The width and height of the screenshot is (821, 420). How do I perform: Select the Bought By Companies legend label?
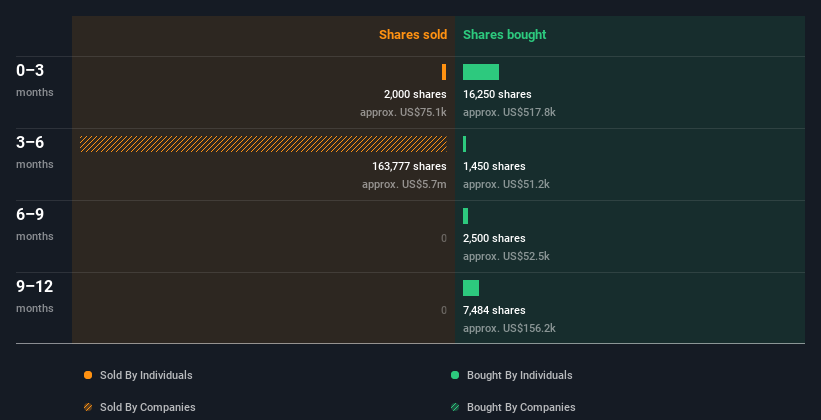[x=521, y=407]
